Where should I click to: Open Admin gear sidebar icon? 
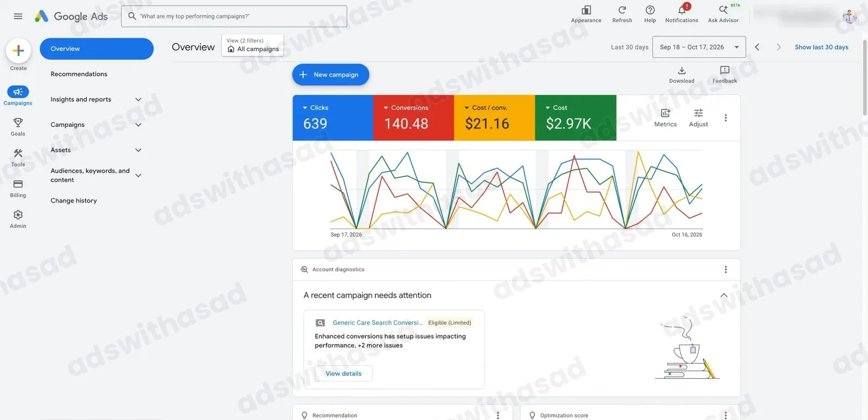tap(18, 215)
